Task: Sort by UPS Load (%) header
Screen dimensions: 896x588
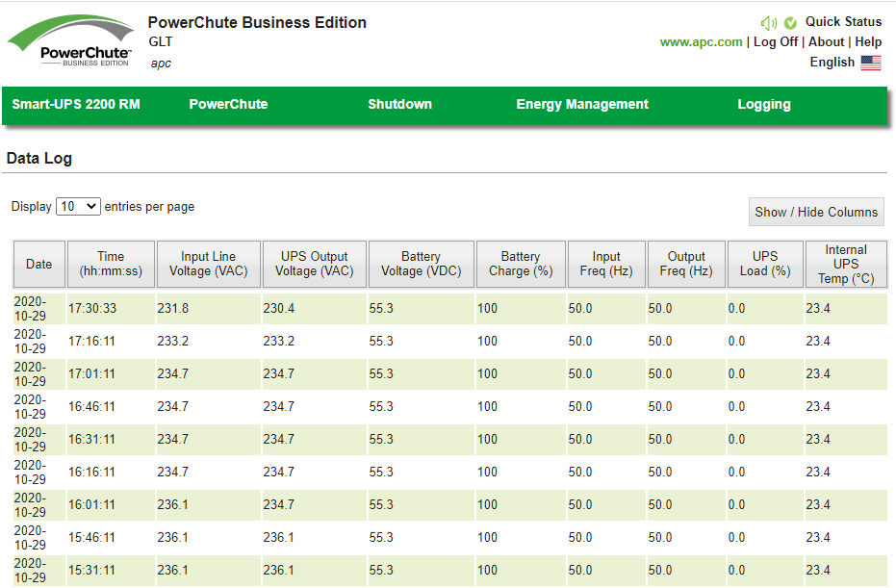Action: click(x=765, y=264)
